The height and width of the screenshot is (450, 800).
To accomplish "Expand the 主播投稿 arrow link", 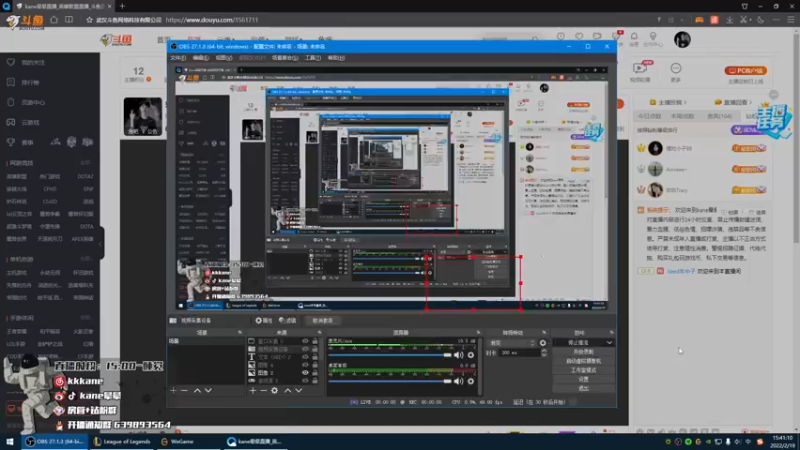I will coord(685,102).
